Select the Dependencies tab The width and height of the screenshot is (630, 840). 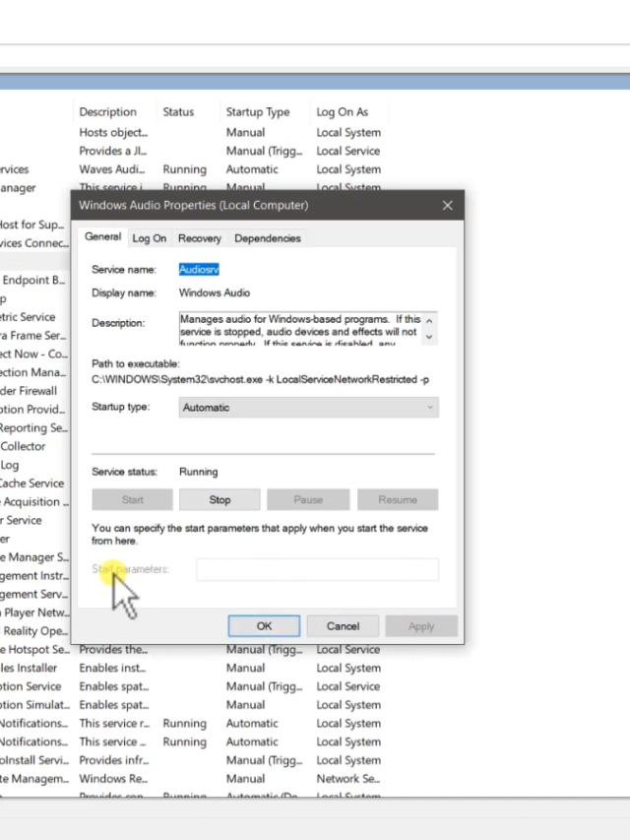[x=267, y=238]
